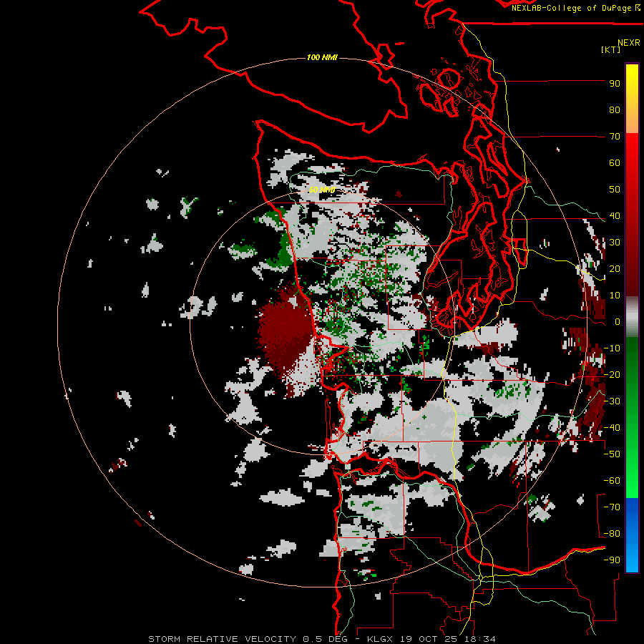The height and width of the screenshot is (644, 644).
Task: Click the KLGX radar site identifier
Action: coord(379,639)
